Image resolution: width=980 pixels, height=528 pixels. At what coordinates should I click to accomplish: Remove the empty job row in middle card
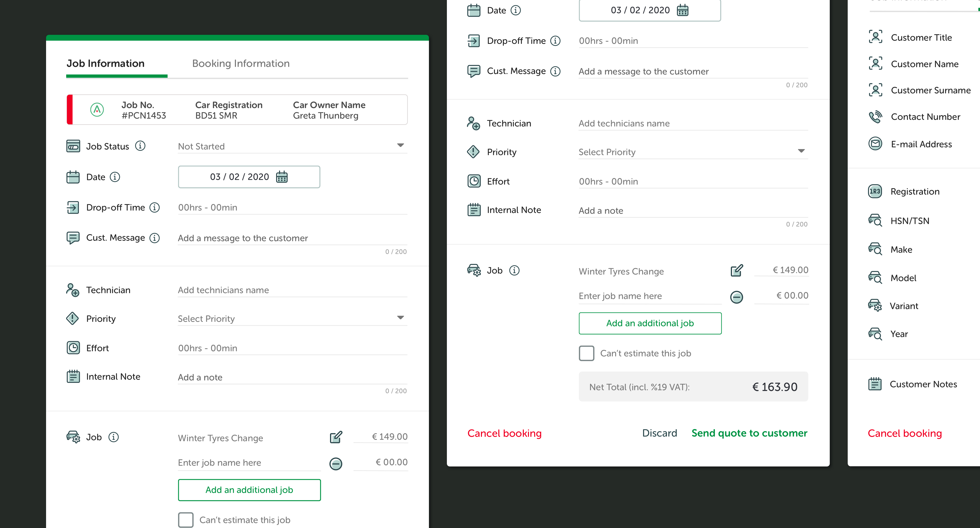point(736,297)
